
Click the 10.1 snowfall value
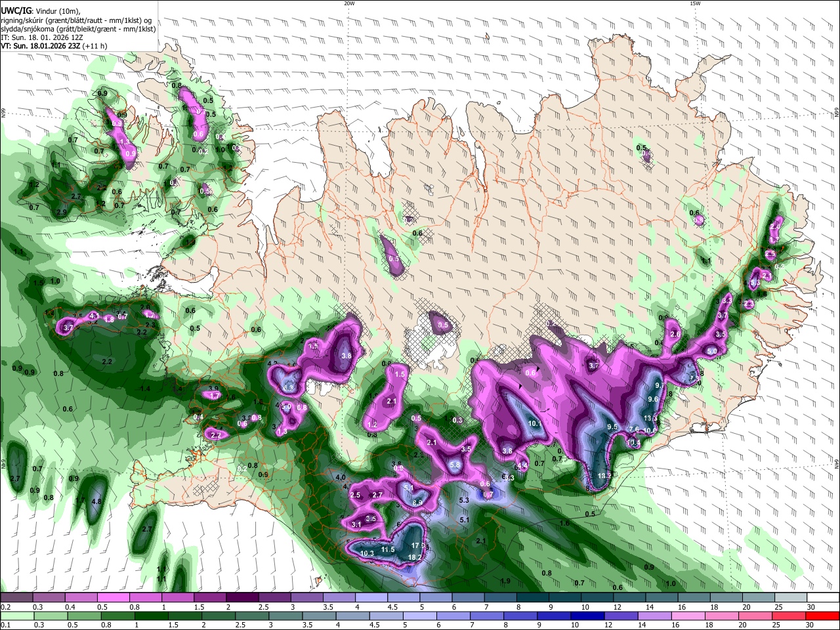click(x=535, y=424)
